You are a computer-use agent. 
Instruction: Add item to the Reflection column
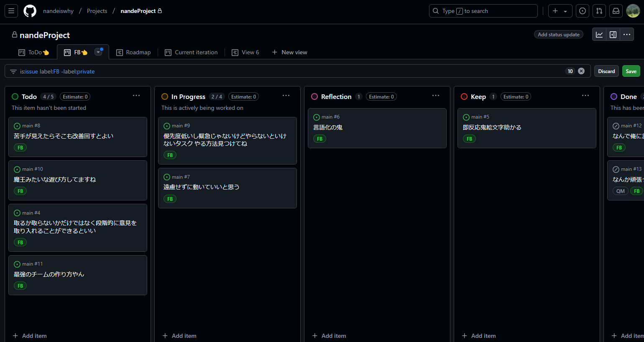click(x=329, y=336)
